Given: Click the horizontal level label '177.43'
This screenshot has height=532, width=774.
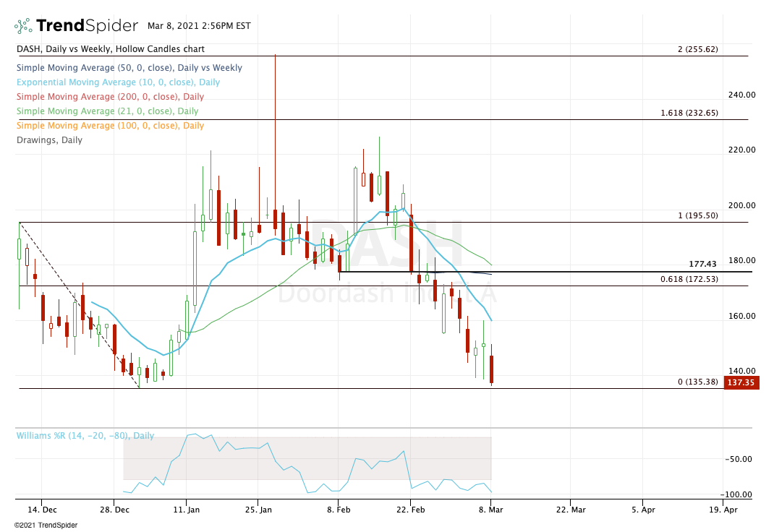Looking at the screenshot, I should pos(702,265).
